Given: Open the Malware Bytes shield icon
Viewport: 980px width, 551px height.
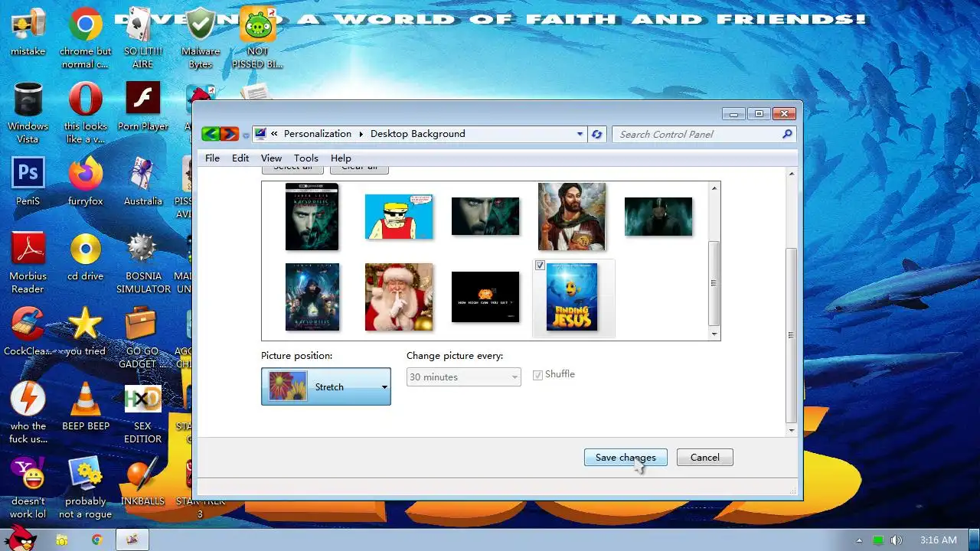Looking at the screenshot, I should coord(201,38).
